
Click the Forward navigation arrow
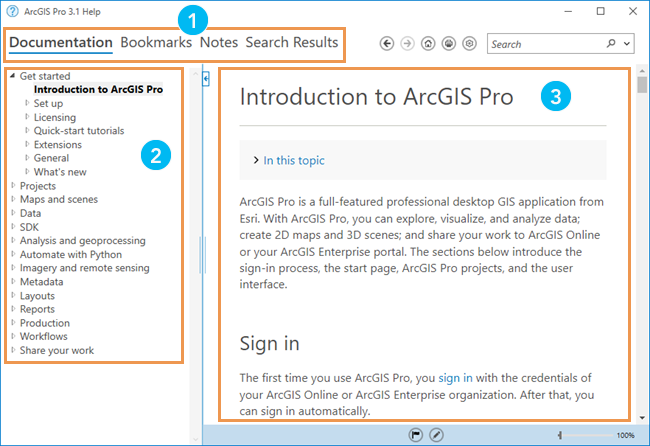(407, 44)
